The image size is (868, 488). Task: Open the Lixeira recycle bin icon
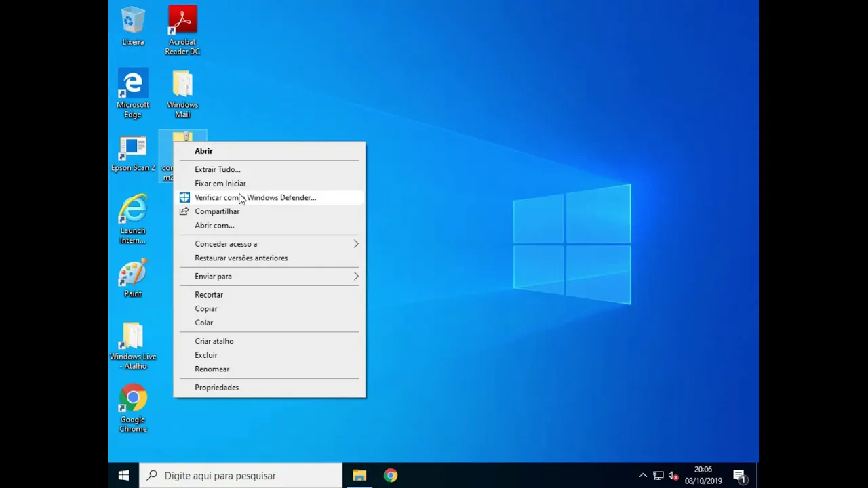pyautogui.click(x=133, y=26)
